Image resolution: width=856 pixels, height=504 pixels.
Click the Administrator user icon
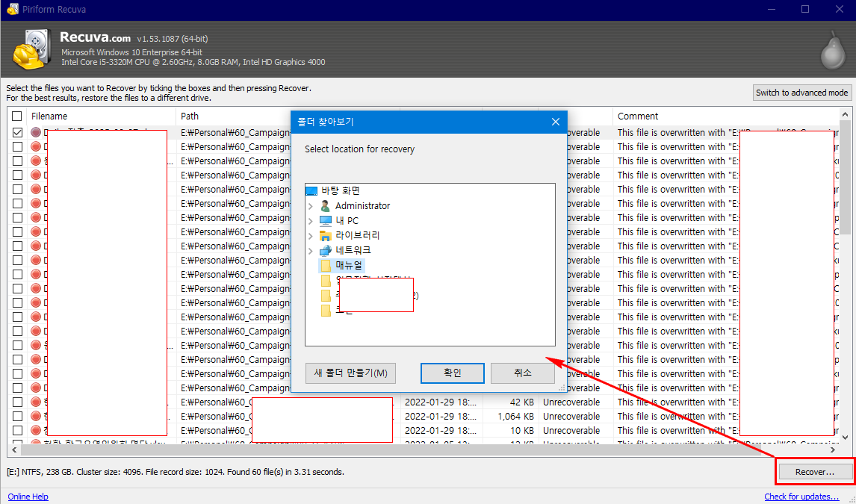pyautogui.click(x=326, y=205)
